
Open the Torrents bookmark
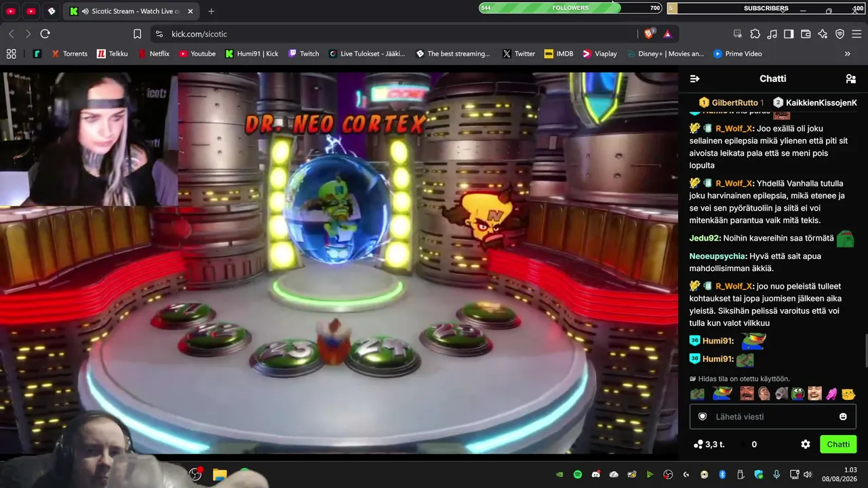[x=69, y=54]
